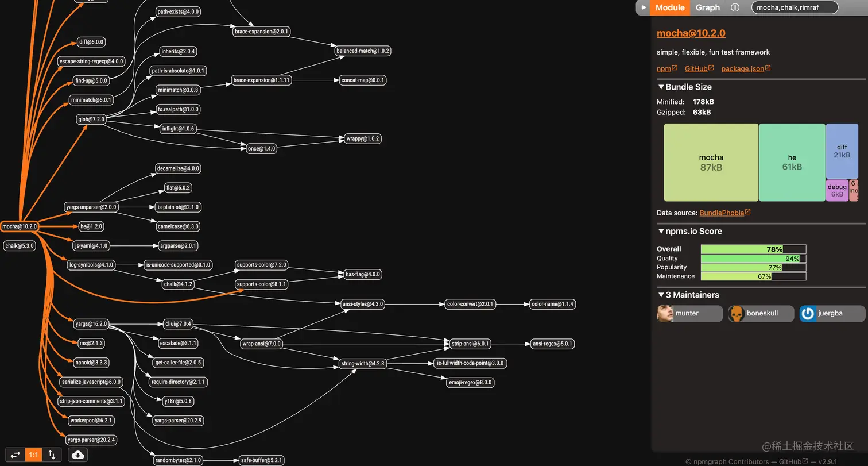Select the color-name@1.1.4 node

click(552, 303)
